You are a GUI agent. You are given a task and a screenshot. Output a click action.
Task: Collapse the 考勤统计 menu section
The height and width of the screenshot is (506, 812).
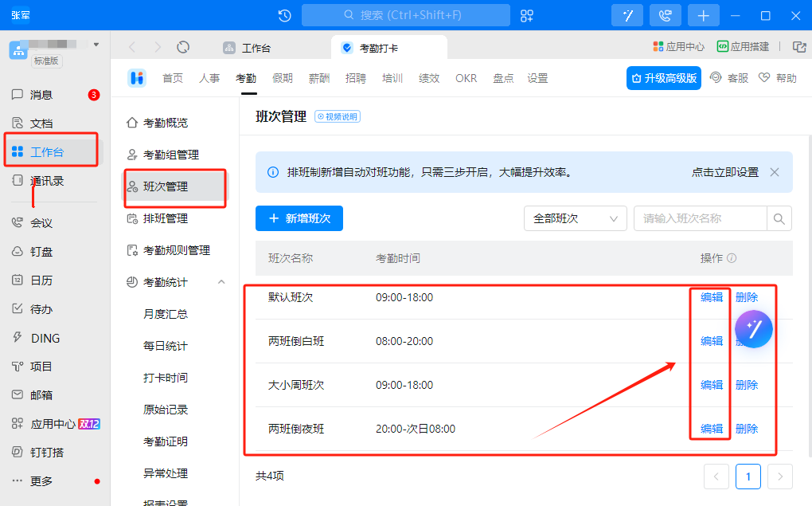pyautogui.click(x=221, y=282)
